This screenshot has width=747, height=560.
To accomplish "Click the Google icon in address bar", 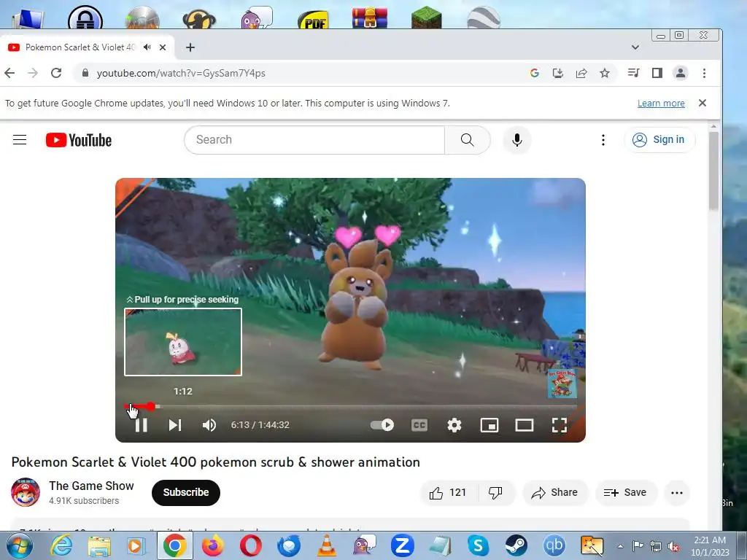I will click(535, 73).
